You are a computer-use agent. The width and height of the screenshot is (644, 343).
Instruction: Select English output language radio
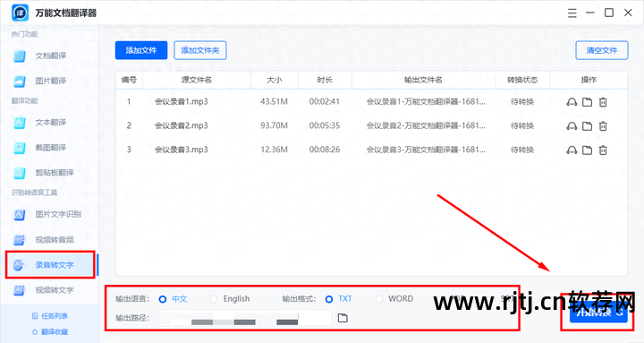(x=214, y=299)
